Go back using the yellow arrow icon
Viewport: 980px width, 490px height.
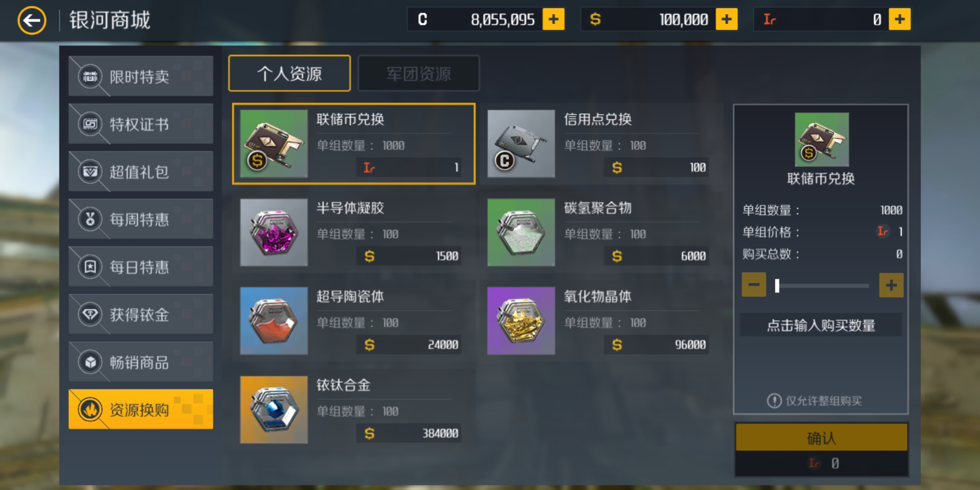(32, 20)
